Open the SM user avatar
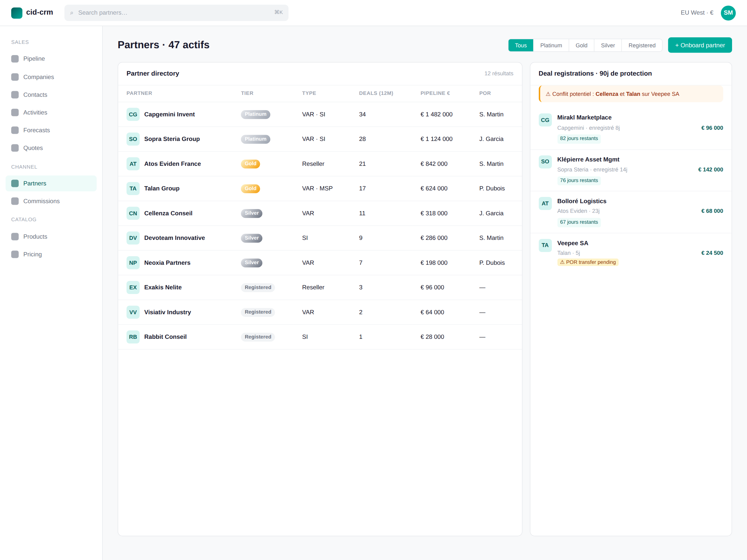 point(728,12)
